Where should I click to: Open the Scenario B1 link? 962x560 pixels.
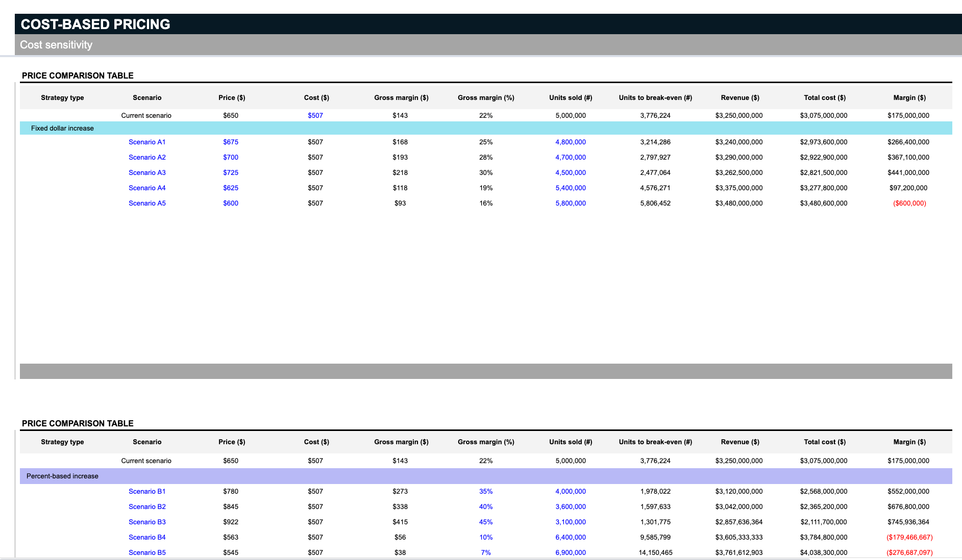[147, 491]
